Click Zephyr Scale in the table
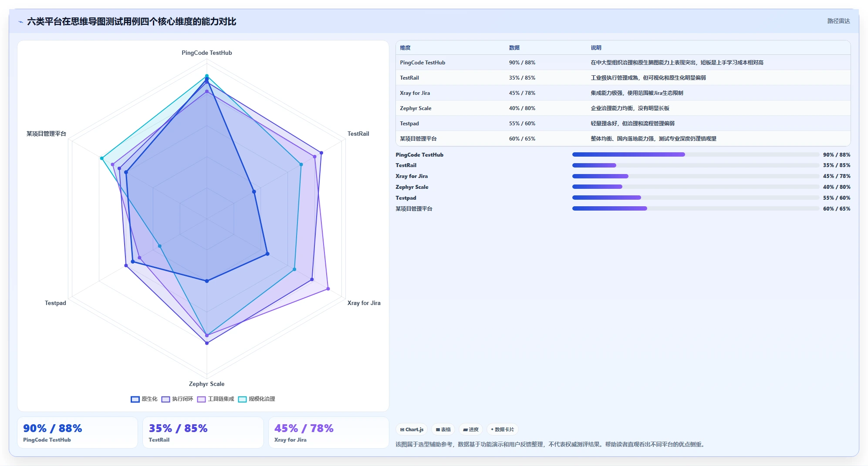 coord(415,108)
